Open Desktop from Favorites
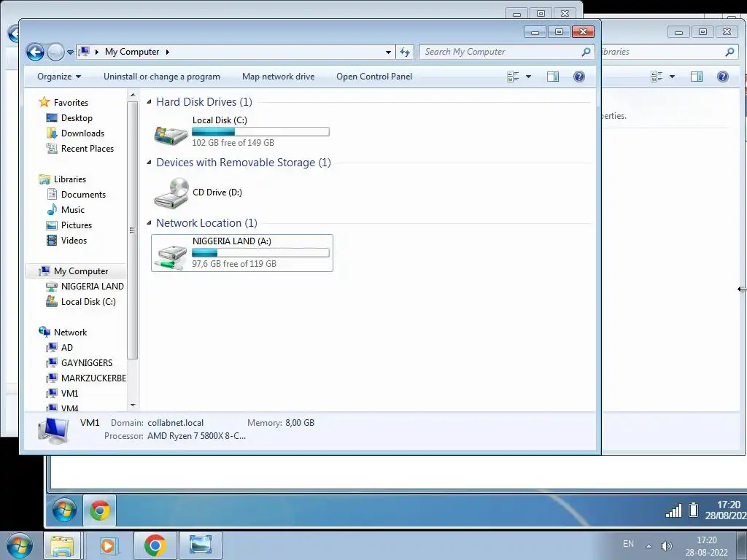 [77, 118]
